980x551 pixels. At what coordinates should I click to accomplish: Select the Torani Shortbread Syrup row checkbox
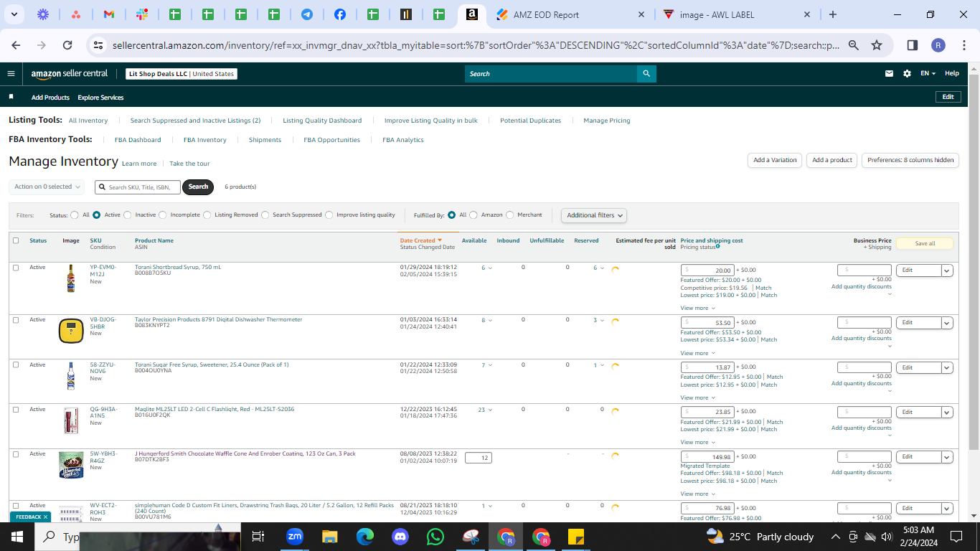click(x=16, y=268)
